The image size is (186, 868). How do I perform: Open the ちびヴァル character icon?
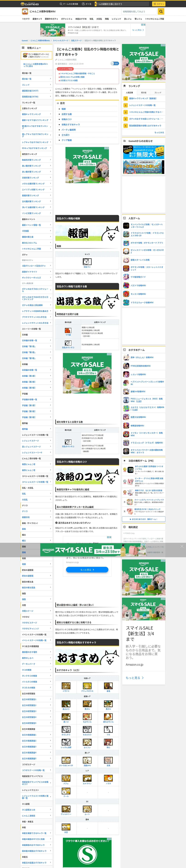click(x=87, y=716)
